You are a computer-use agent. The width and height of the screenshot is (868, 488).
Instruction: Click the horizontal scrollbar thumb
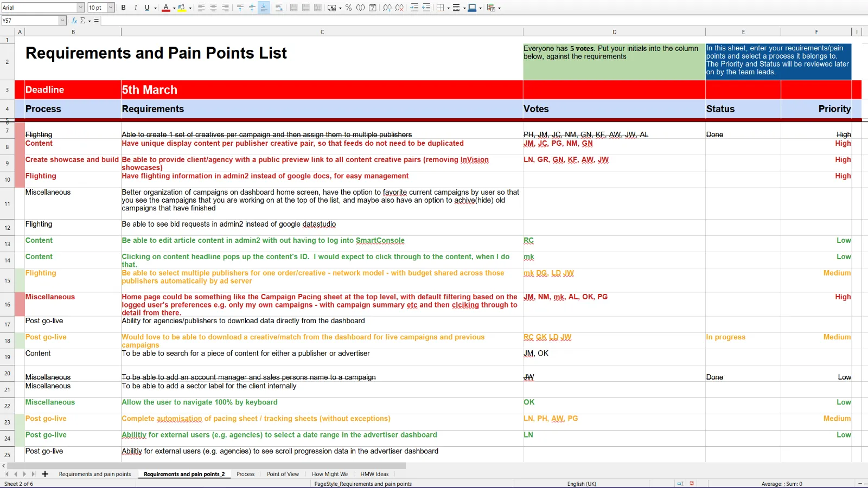(206, 466)
